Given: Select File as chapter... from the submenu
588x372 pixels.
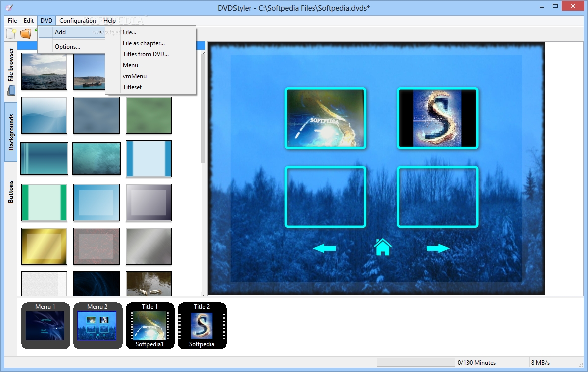Looking at the screenshot, I should (x=151, y=43).
